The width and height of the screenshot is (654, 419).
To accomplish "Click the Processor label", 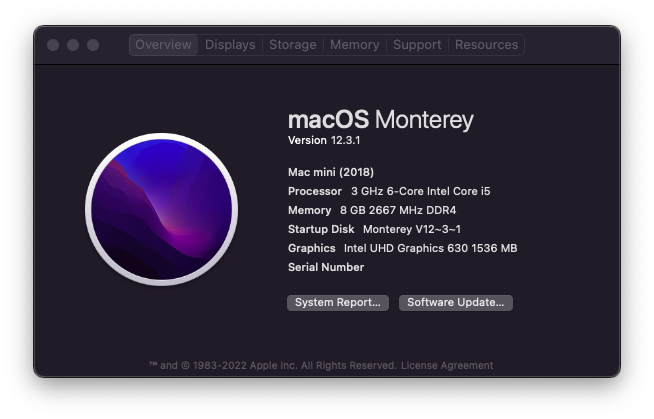I will pyautogui.click(x=315, y=191).
